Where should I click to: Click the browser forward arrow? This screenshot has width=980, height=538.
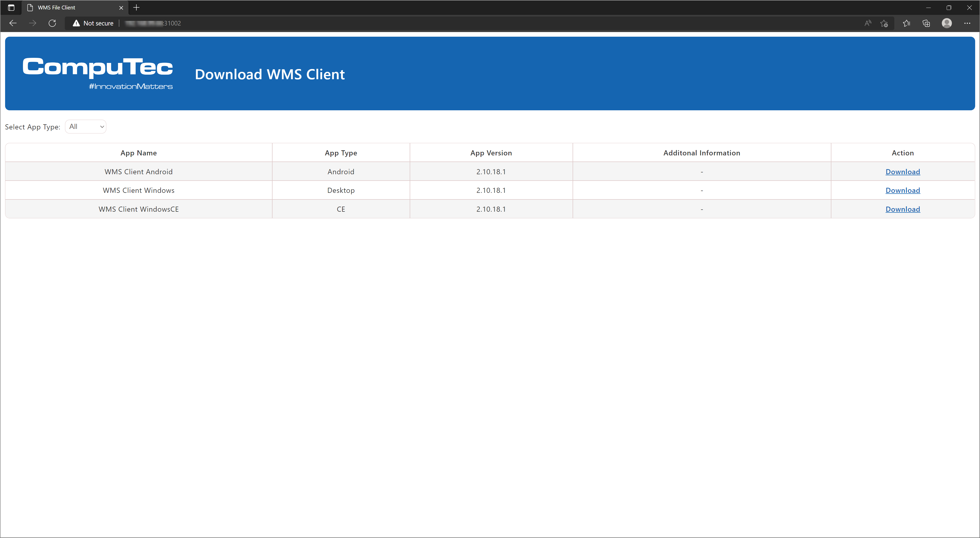[x=33, y=23]
